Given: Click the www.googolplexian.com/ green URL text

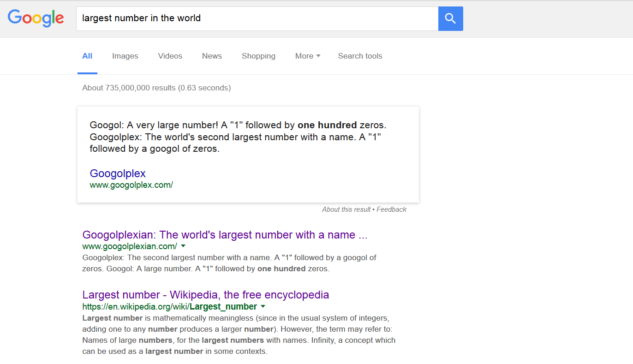Looking at the screenshot, I should pos(130,246).
